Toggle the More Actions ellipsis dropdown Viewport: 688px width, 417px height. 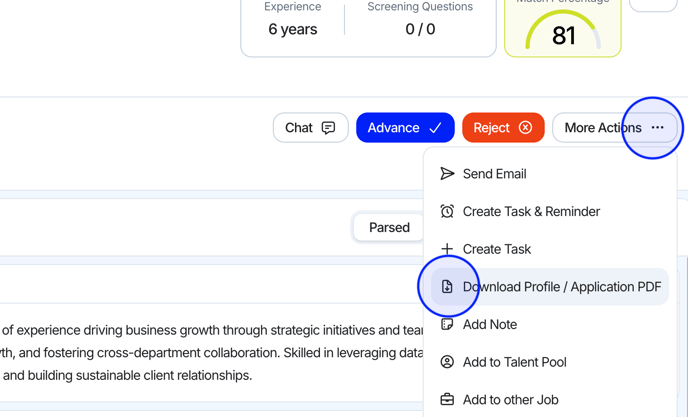click(656, 128)
